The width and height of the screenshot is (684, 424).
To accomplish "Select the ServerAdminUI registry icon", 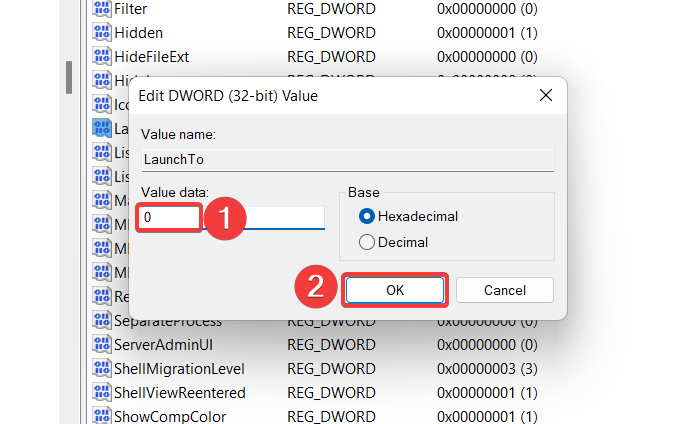I will pyautogui.click(x=102, y=344).
